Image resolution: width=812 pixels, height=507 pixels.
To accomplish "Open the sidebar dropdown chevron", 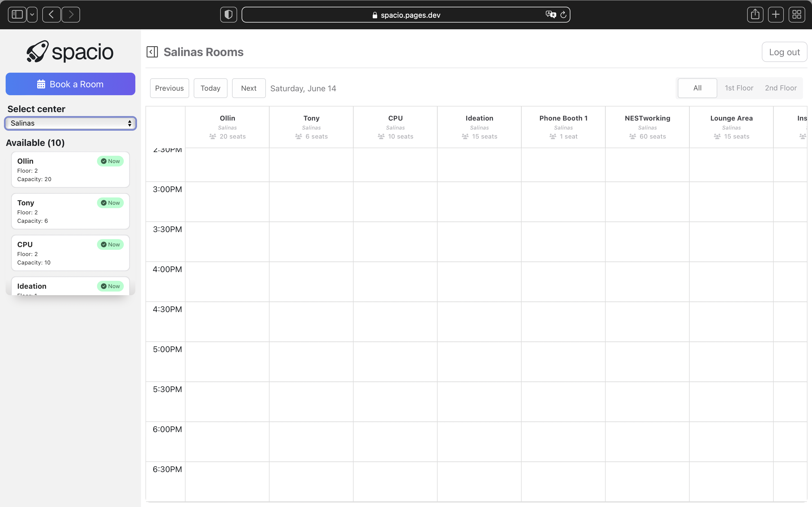I will click(x=32, y=14).
